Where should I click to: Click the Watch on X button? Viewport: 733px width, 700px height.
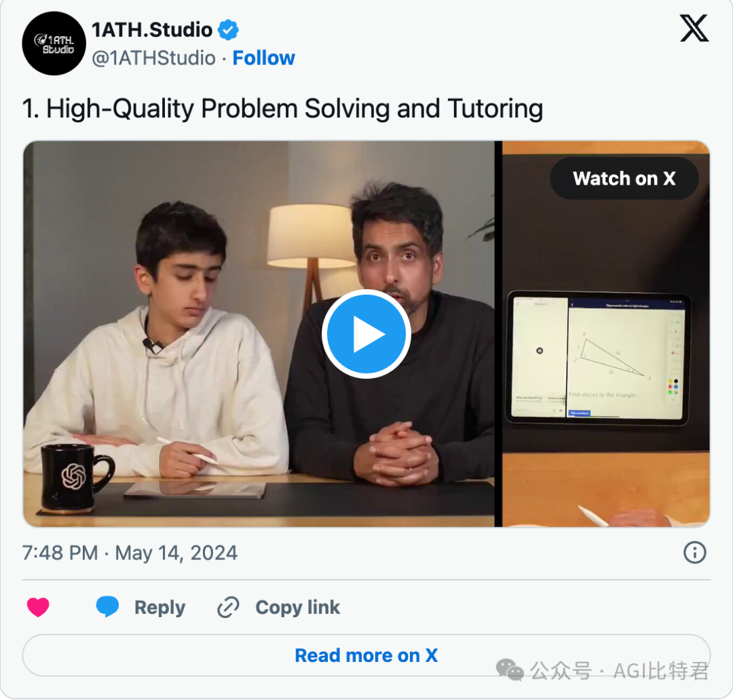tap(624, 178)
